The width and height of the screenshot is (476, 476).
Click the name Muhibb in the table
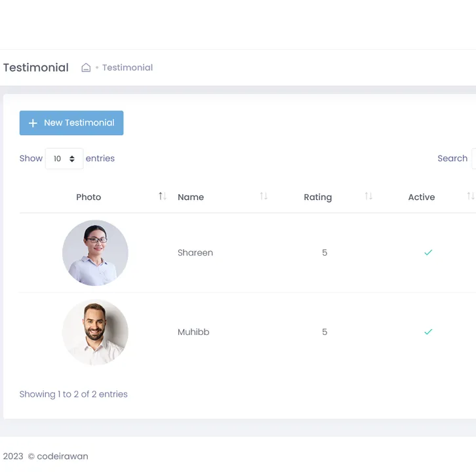193,332
